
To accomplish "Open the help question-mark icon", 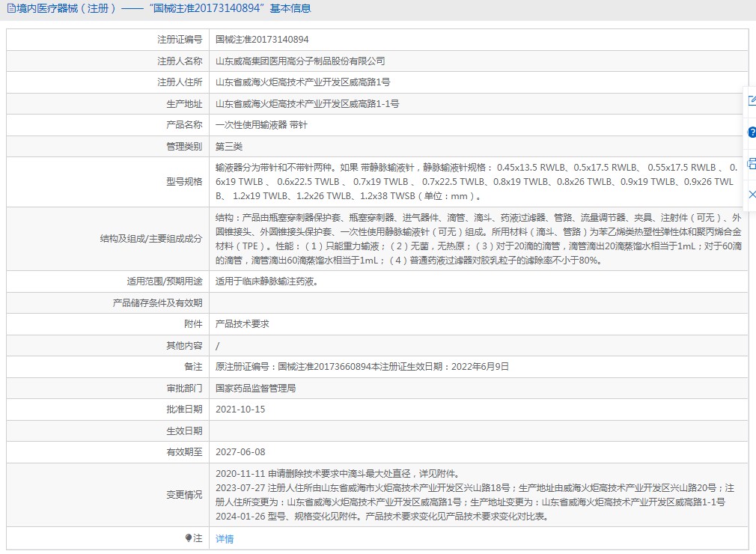I will pos(752,132).
